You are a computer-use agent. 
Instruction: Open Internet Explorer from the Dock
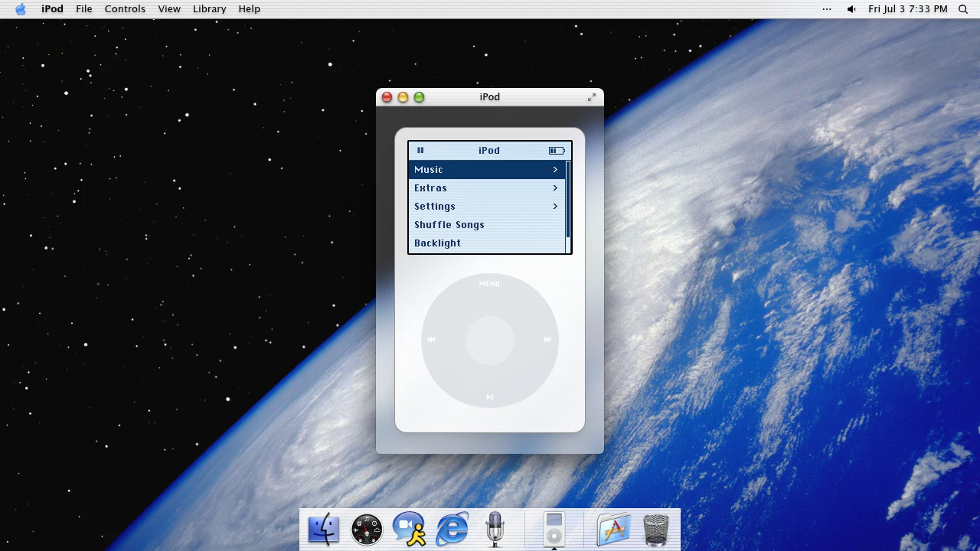click(x=452, y=529)
